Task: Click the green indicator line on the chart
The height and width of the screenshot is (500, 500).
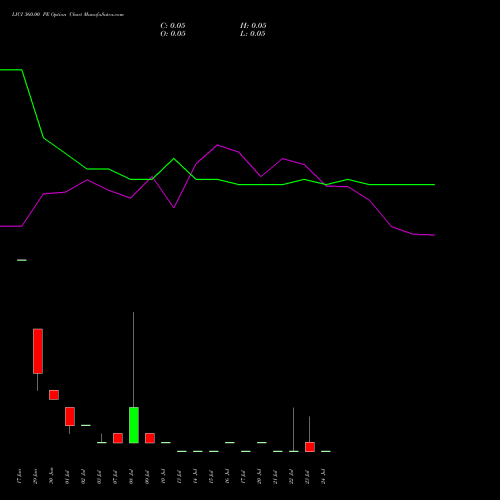Action: pyautogui.click(x=217, y=179)
